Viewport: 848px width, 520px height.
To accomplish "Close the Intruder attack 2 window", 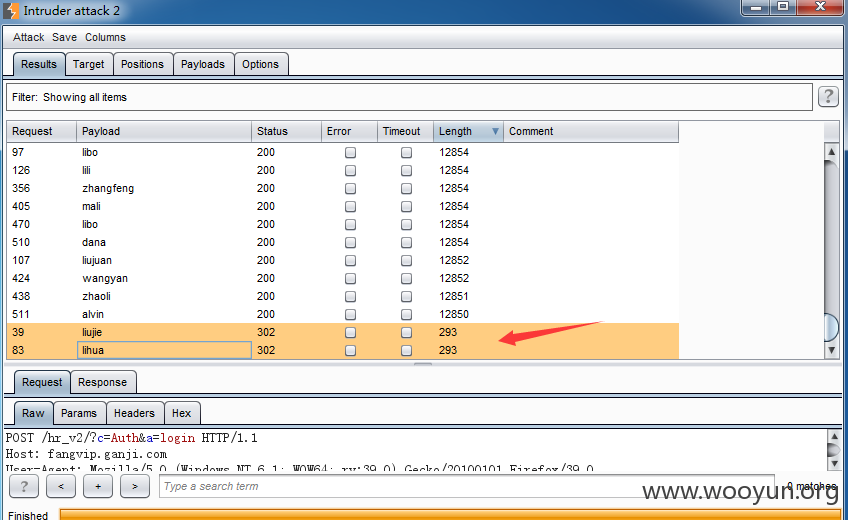I will point(820,8).
